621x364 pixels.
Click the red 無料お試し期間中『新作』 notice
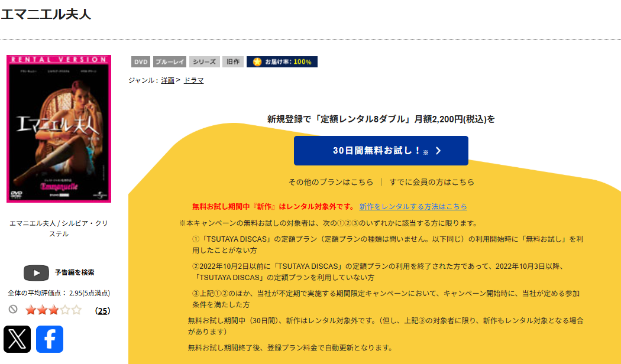coord(274,207)
